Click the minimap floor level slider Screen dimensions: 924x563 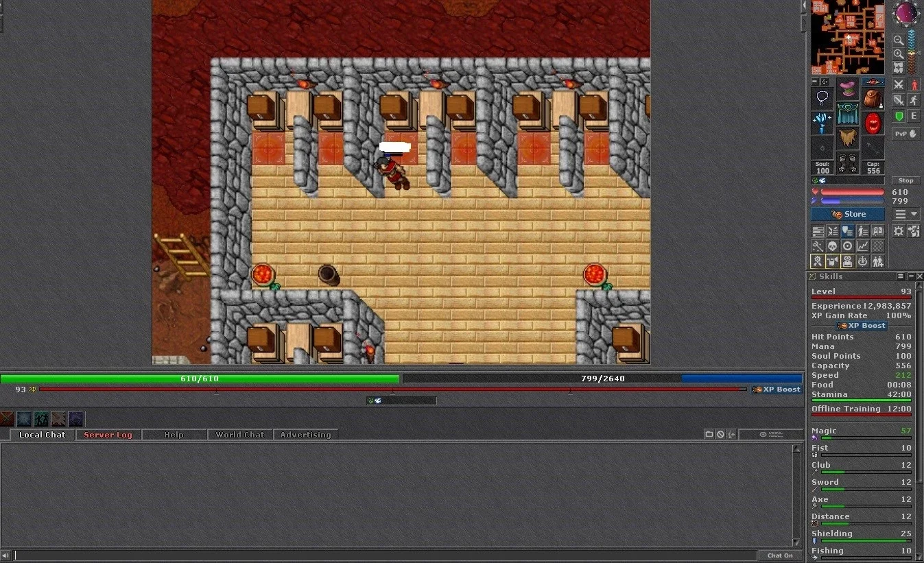912,51
